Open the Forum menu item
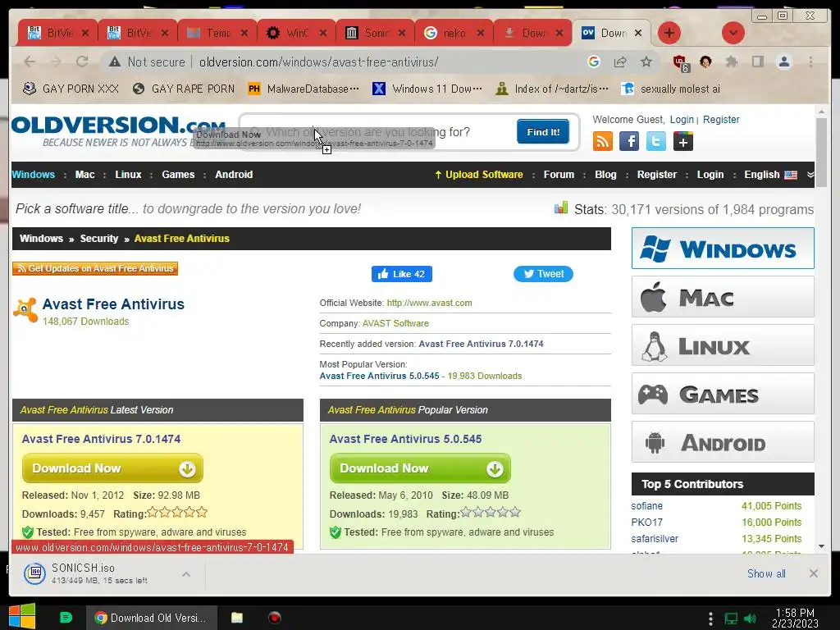This screenshot has width=840, height=630. (x=559, y=175)
